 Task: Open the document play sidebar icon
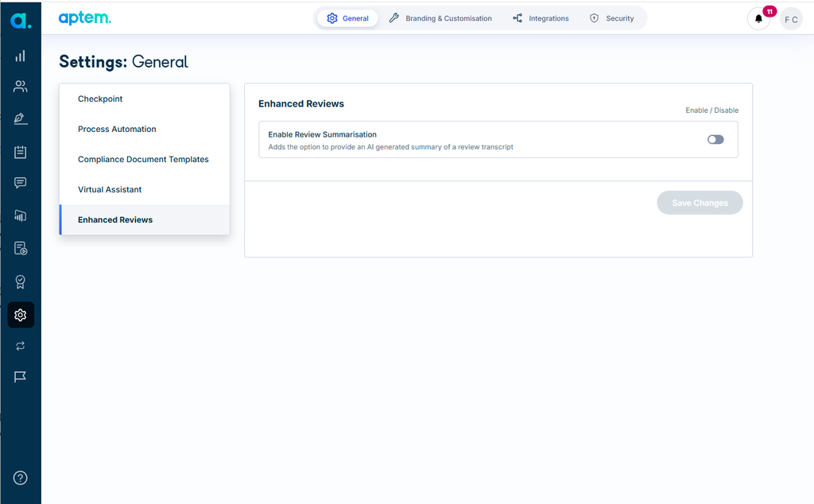pyautogui.click(x=20, y=249)
